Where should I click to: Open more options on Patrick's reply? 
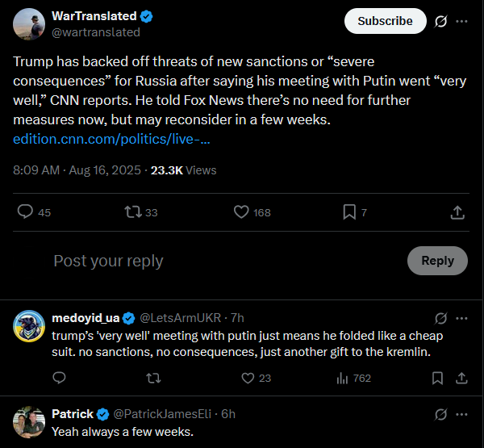461,414
